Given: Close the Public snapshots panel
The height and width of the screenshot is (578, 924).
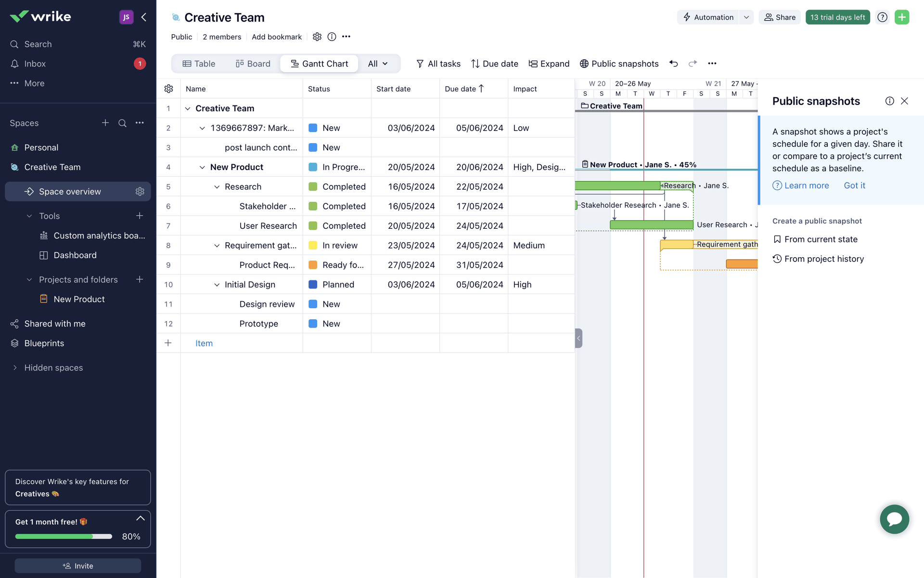Looking at the screenshot, I should [x=904, y=101].
